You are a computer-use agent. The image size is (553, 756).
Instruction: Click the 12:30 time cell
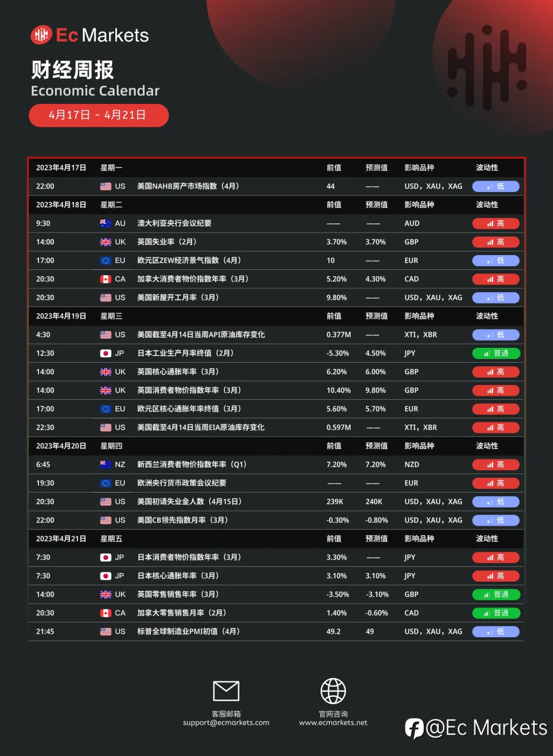tap(45, 353)
